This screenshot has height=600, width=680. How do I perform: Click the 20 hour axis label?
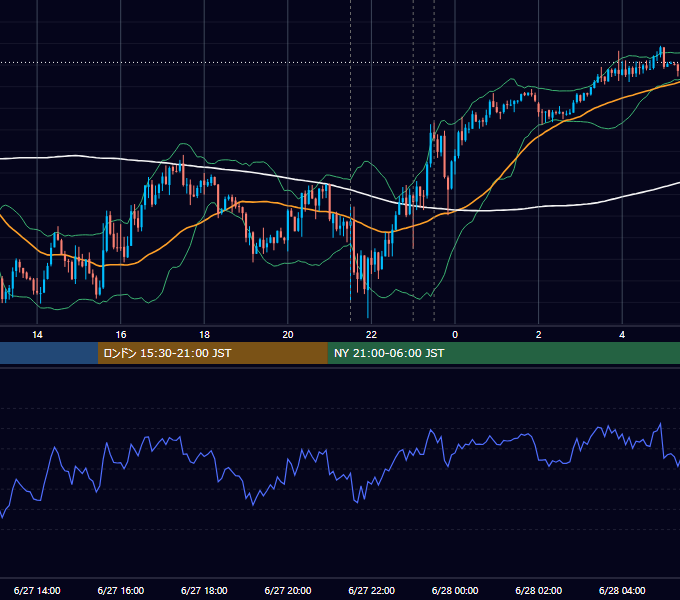288,335
